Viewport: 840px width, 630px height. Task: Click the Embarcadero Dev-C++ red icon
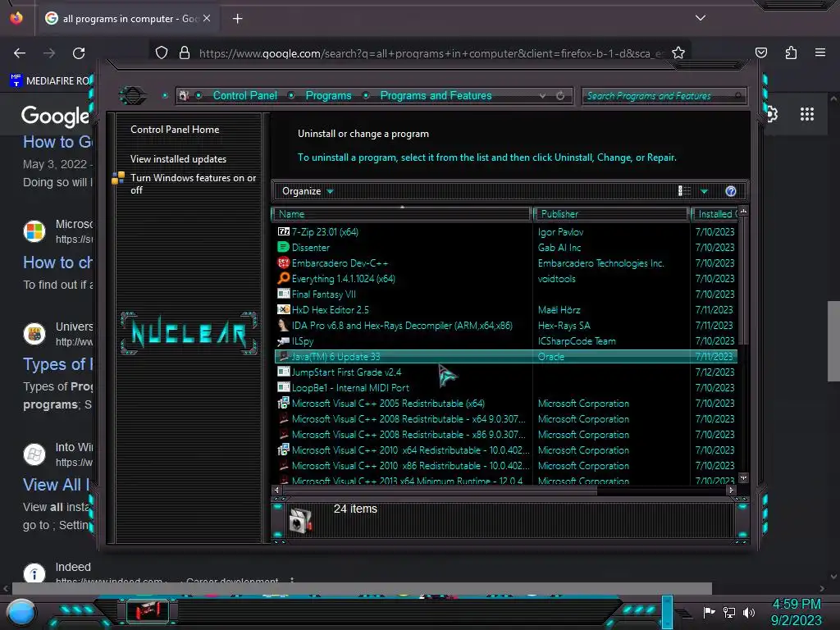point(283,263)
